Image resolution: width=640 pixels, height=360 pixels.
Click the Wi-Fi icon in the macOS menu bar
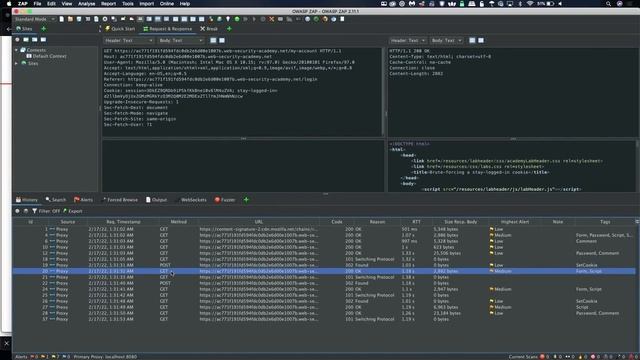530,4
